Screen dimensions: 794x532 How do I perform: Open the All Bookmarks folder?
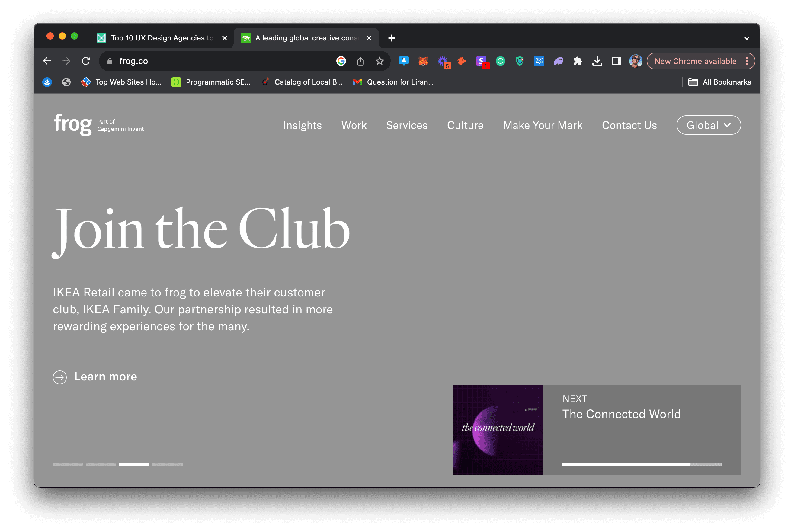tap(719, 82)
